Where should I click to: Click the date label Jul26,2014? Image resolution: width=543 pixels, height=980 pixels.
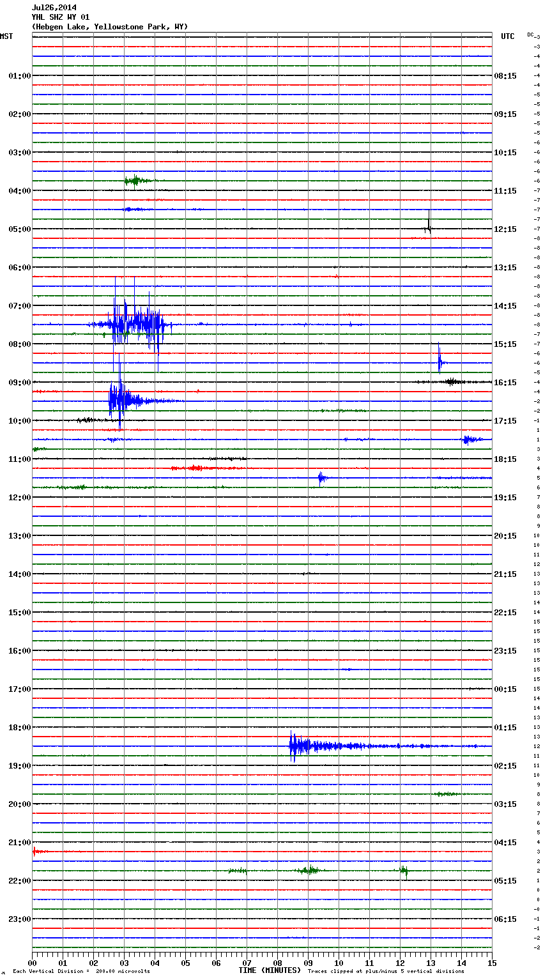tap(54, 8)
